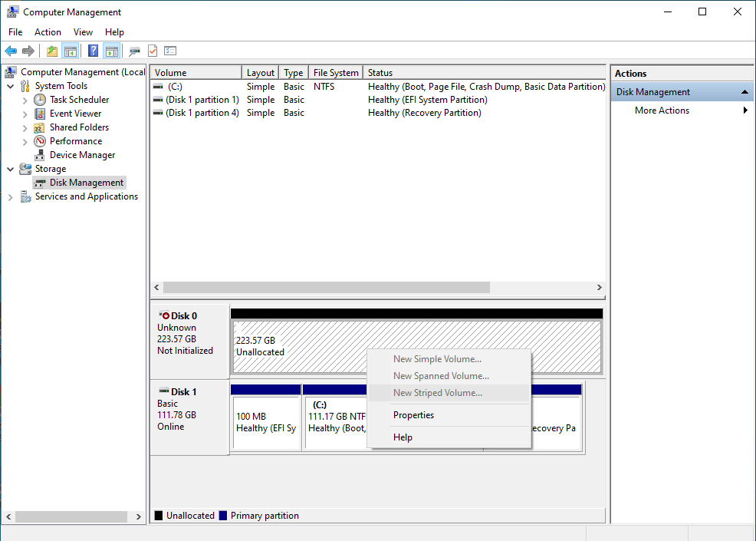The image size is (756, 541).
Task: Select New Striped Volume context entry
Action: tap(449, 393)
